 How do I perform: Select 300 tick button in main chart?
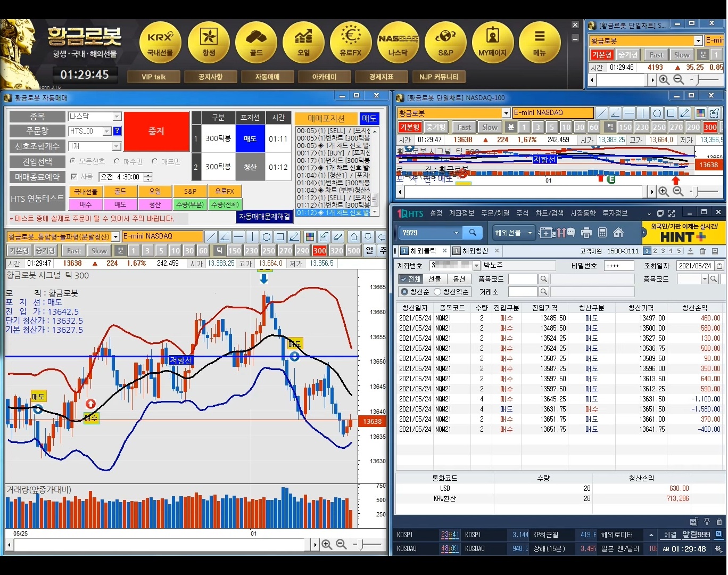pos(320,251)
